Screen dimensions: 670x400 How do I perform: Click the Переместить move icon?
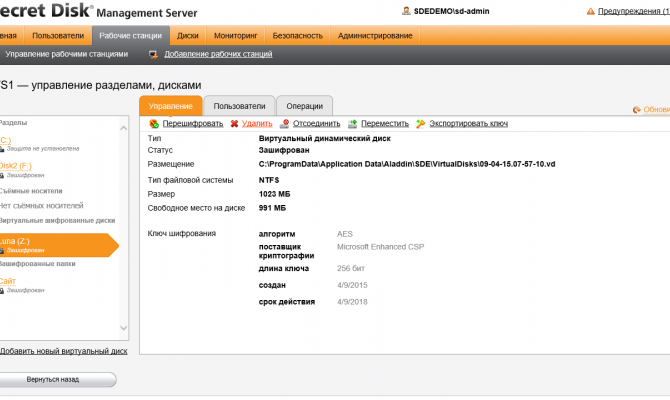(x=353, y=124)
